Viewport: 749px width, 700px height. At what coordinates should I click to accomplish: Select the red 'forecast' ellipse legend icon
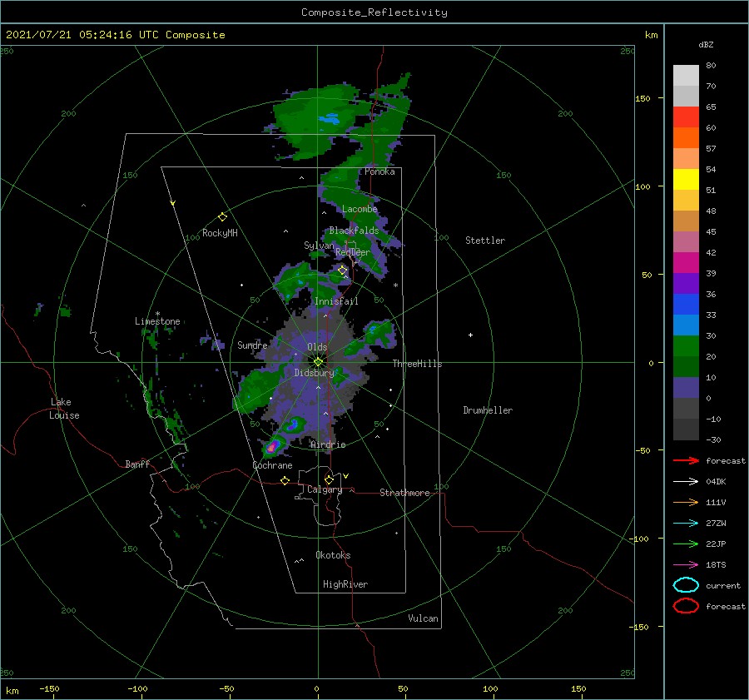686,606
